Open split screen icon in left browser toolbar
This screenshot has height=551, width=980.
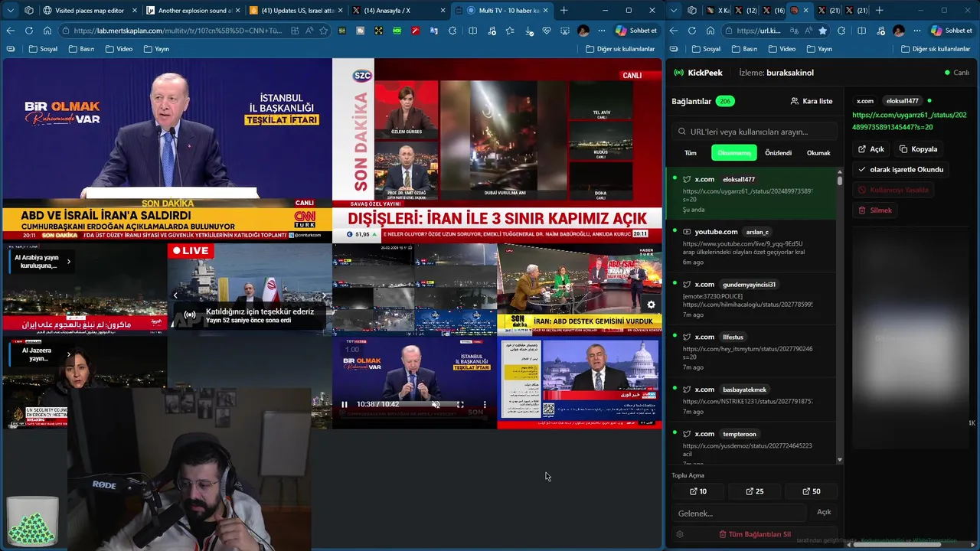[472, 31]
